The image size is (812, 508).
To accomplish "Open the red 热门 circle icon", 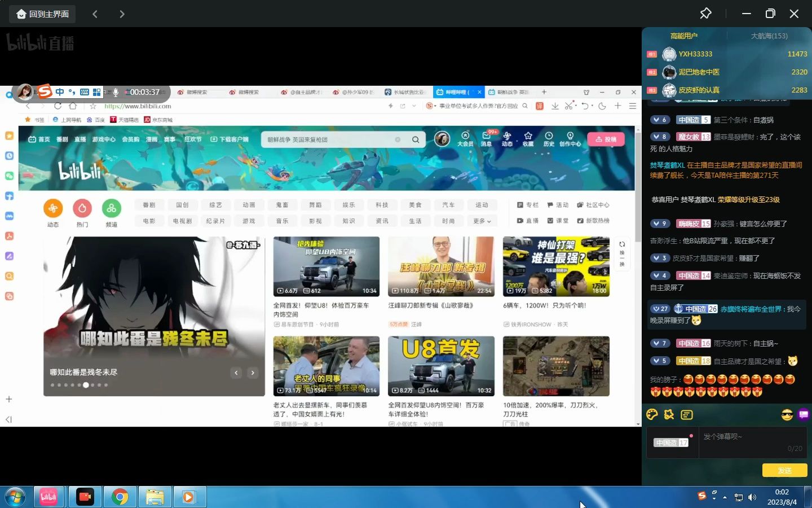I will 82,208.
